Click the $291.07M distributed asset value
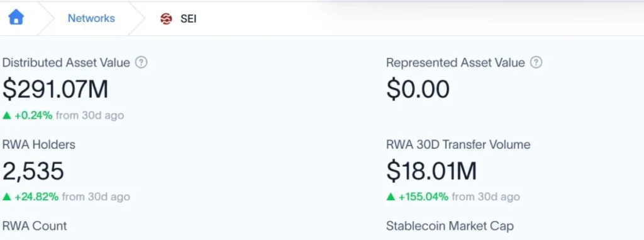 click(55, 89)
